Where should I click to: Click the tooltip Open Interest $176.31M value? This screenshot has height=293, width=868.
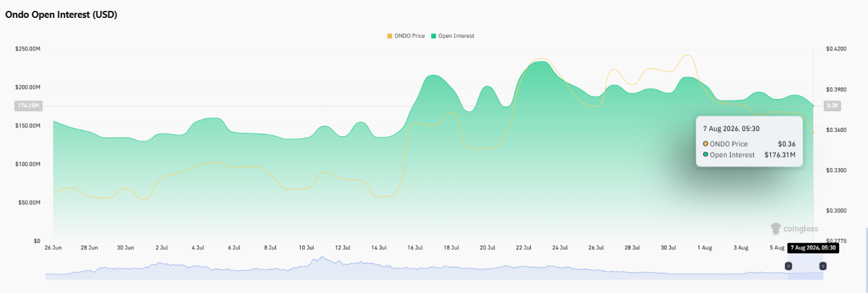pos(780,155)
